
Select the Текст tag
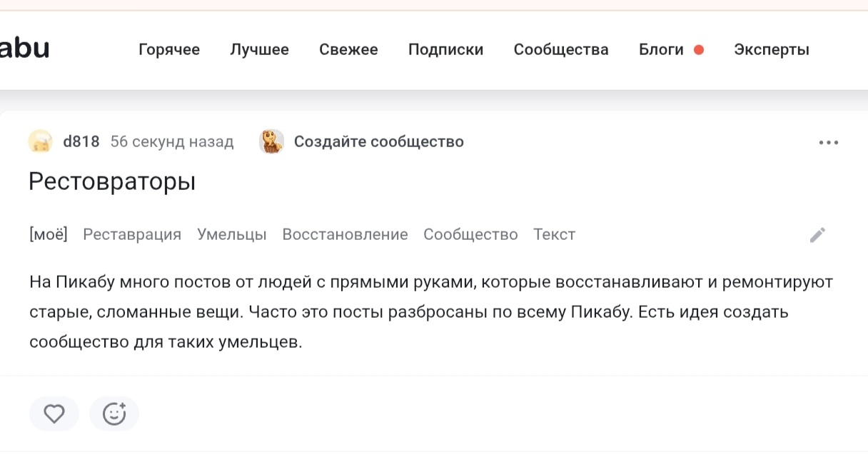click(554, 234)
